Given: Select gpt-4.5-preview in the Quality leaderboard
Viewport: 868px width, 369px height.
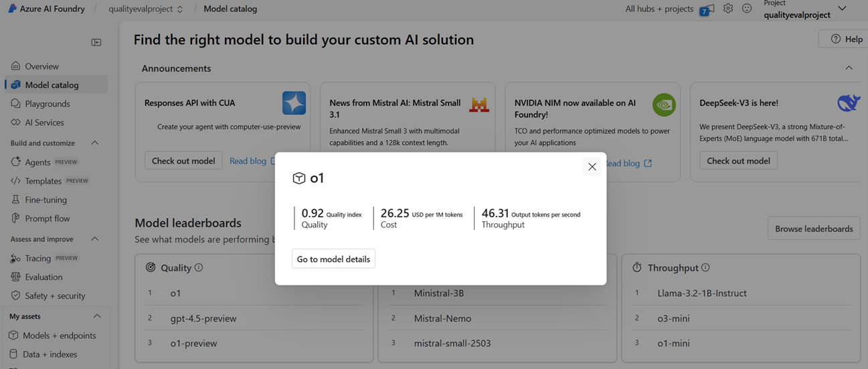Looking at the screenshot, I should (x=203, y=318).
